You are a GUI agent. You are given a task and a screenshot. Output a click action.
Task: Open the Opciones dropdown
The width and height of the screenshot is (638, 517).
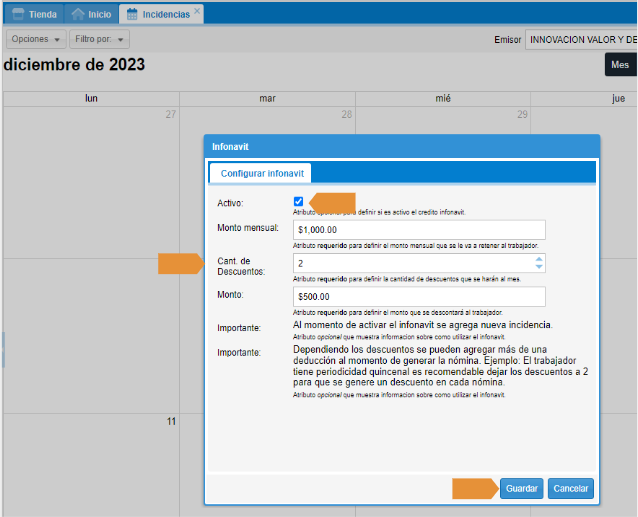pos(36,39)
